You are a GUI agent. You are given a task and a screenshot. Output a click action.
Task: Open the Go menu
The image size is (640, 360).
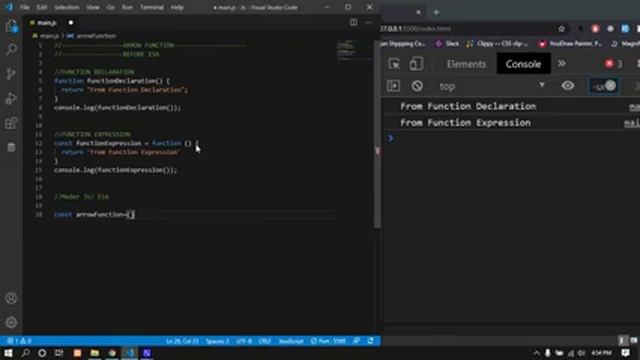coord(111,7)
